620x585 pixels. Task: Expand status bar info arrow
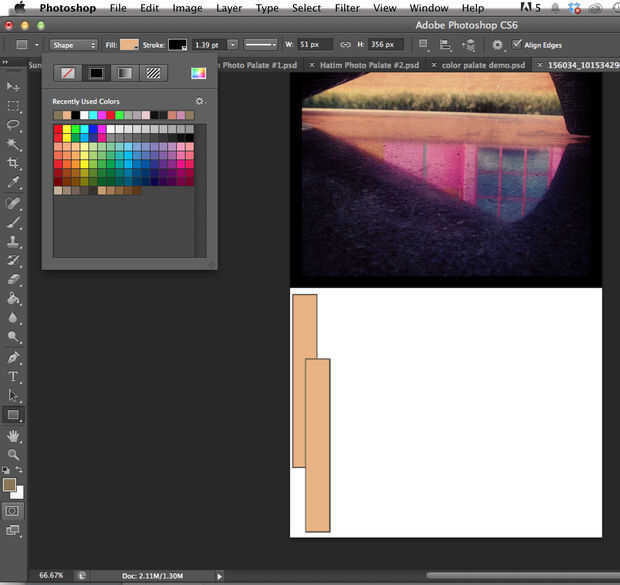pos(219,576)
